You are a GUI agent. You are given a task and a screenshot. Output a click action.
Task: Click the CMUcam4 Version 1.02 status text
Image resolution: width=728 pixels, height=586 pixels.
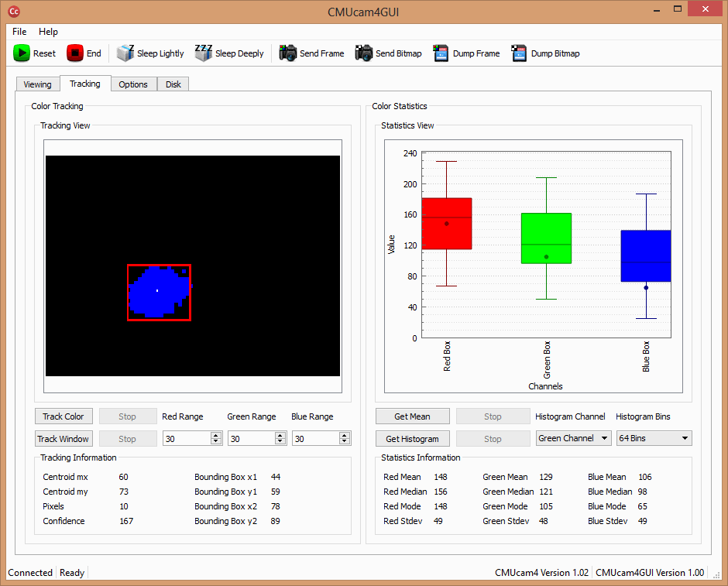click(x=541, y=573)
